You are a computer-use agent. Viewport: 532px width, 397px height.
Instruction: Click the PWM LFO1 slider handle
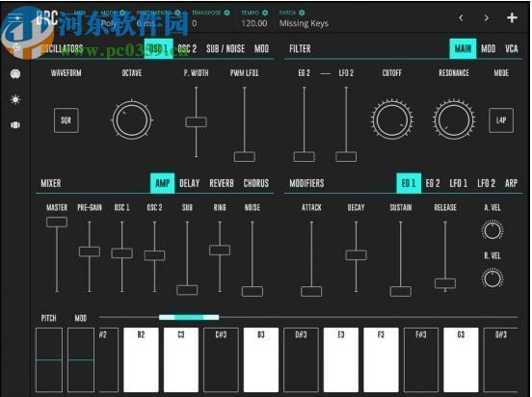245,157
